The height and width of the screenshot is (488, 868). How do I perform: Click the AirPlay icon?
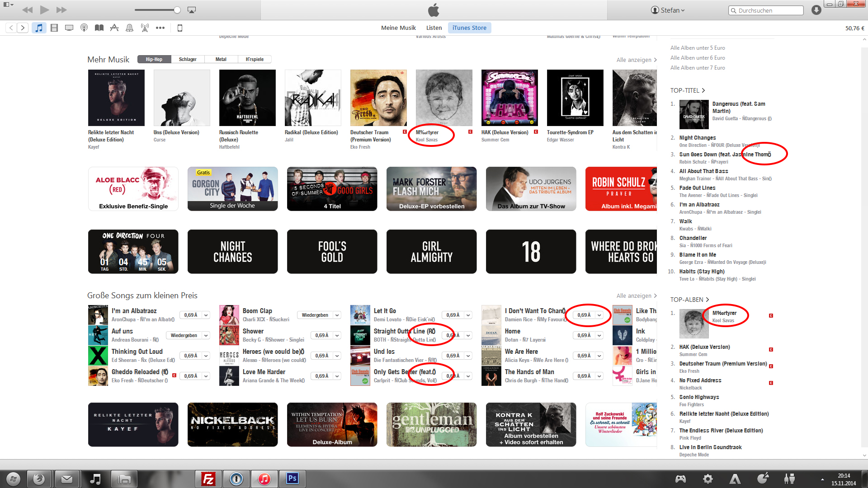point(192,10)
